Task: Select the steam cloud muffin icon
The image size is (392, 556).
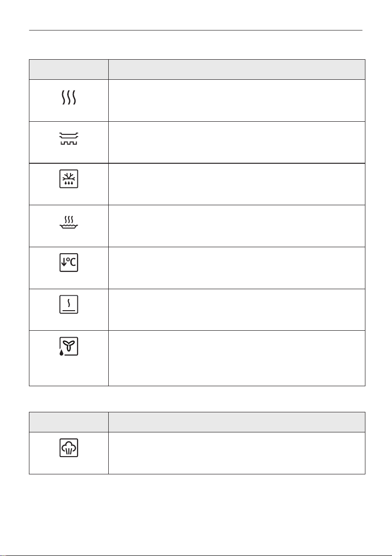Action: click(69, 447)
